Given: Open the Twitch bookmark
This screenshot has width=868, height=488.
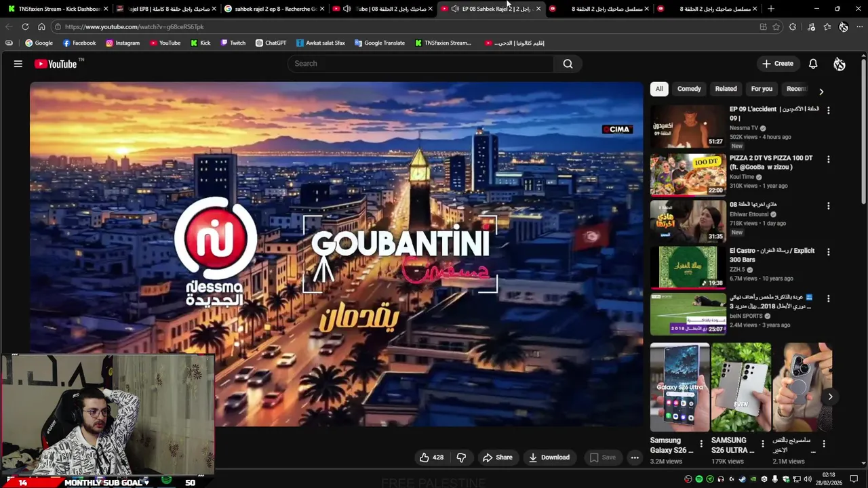Looking at the screenshot, I should 233,43.
